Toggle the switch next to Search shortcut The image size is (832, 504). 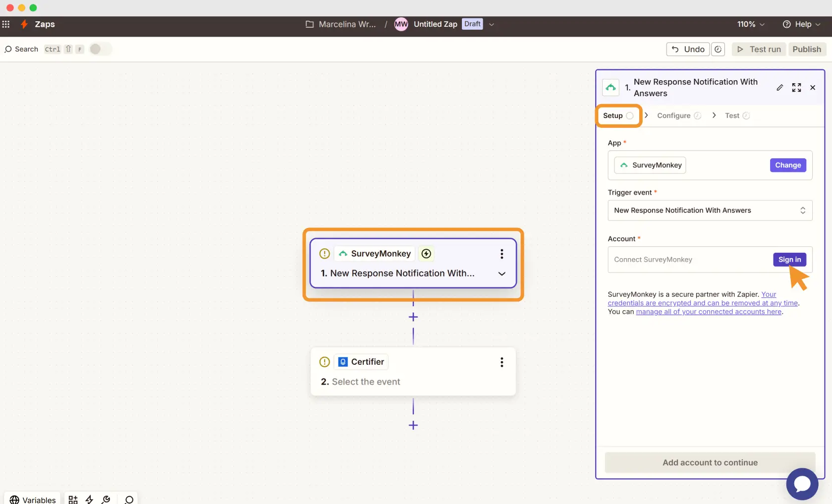[100, 49]
